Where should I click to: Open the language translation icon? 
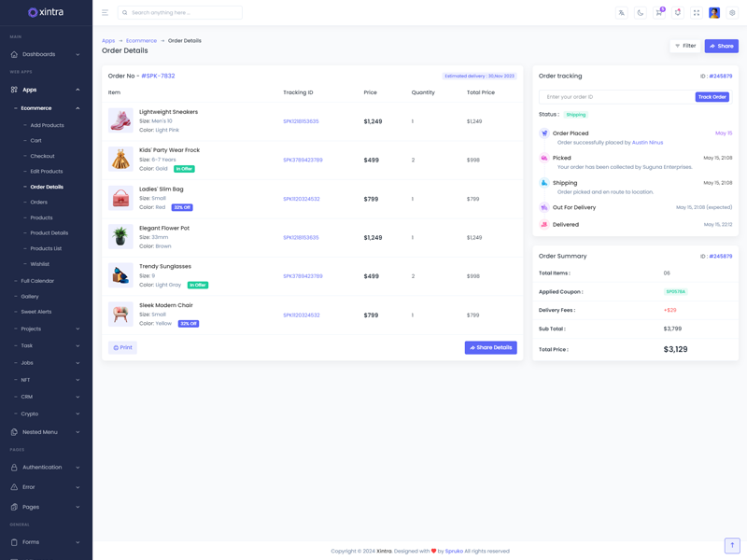pyautogui.click(x=621, y=13)
